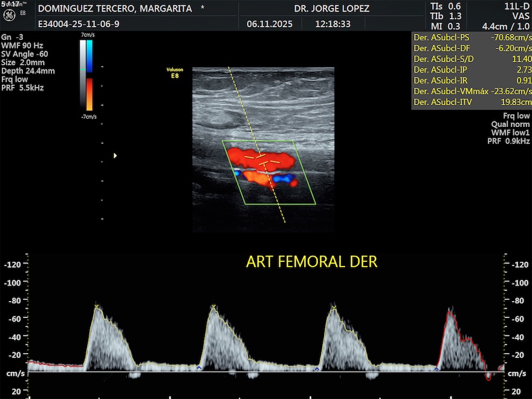532x399 pixels.
Task: Click the red-traced fourth waveform peak
Action: (x=450, y=311)
